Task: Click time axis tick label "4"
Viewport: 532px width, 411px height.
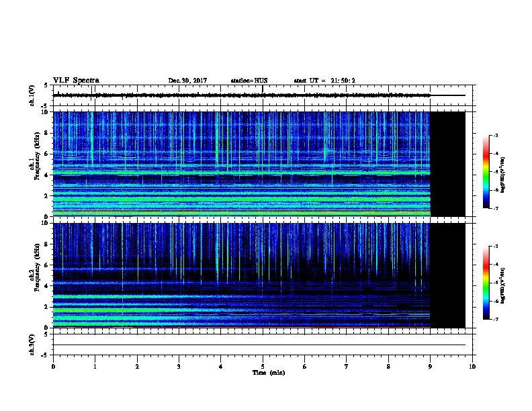Action: 221,367
